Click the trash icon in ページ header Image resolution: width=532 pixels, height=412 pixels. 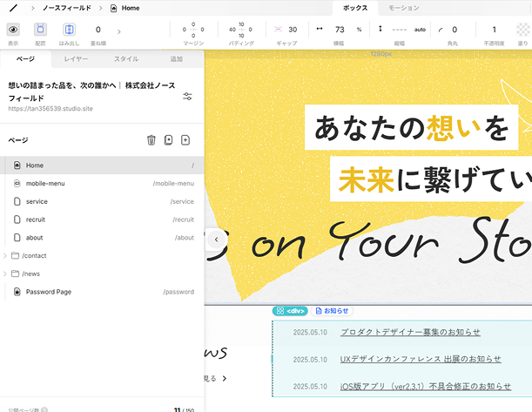click(151, 139)
